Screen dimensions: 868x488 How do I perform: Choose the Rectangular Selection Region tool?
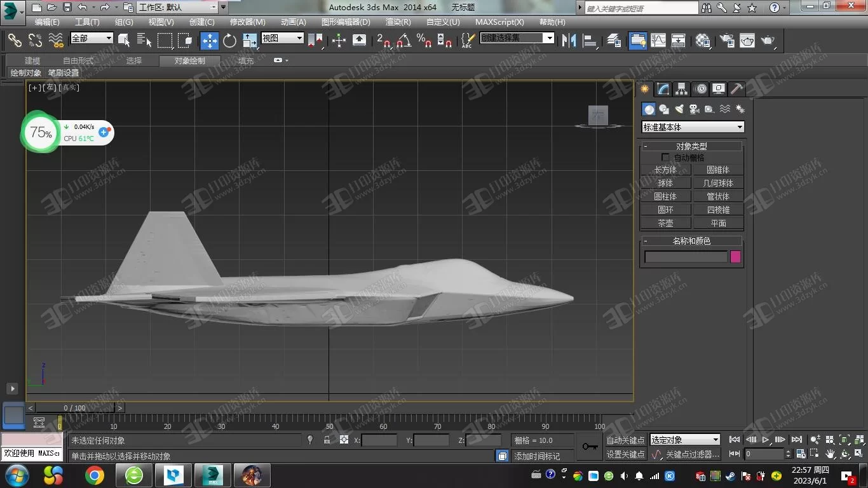[x=165, y=40]
